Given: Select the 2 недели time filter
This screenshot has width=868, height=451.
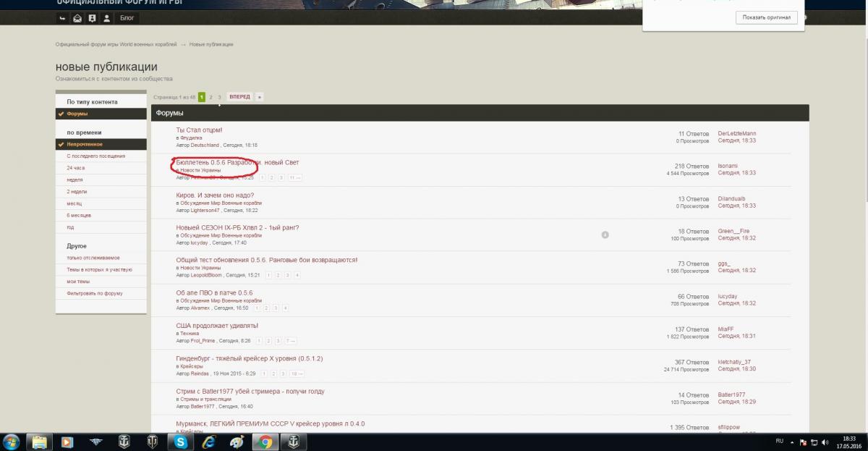Looking at the screenshot, I should [x=77, y=192].
